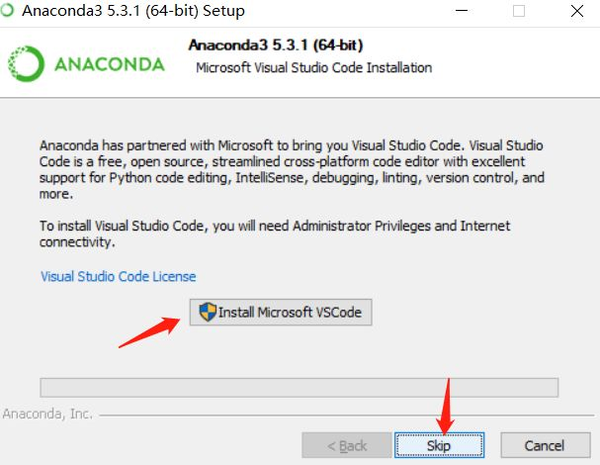Click the 'Anaconda3 5.3.1 (64-bit) Setup' title bar text
Image resolution: width=600 pixels, height=465 pixels.
pos(133,11)
